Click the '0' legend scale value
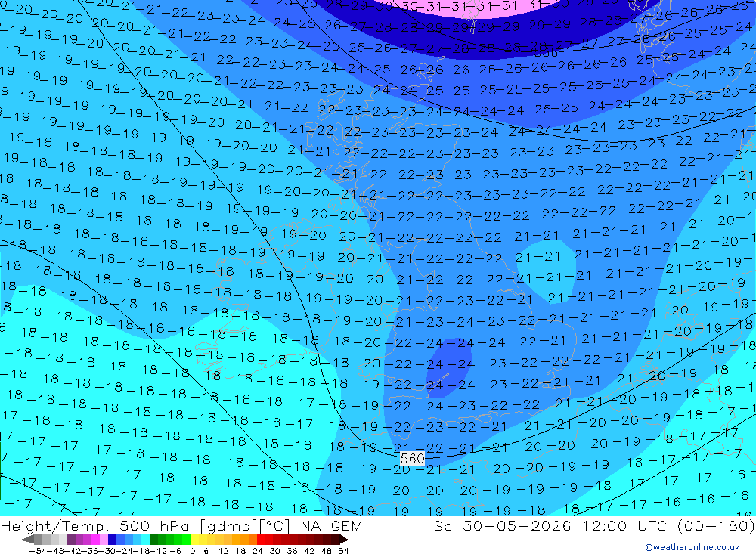This screenshot has height=554, width=756. 192,551
